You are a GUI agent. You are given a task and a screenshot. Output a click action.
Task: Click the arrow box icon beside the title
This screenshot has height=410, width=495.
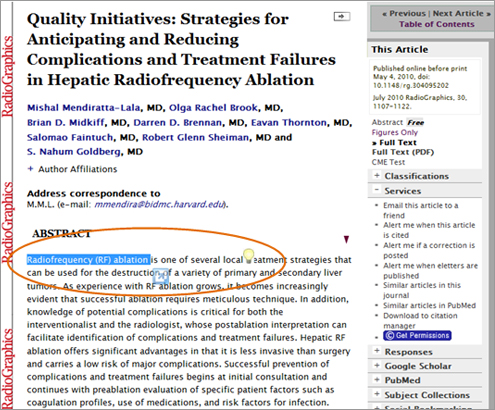pos(342,16)
